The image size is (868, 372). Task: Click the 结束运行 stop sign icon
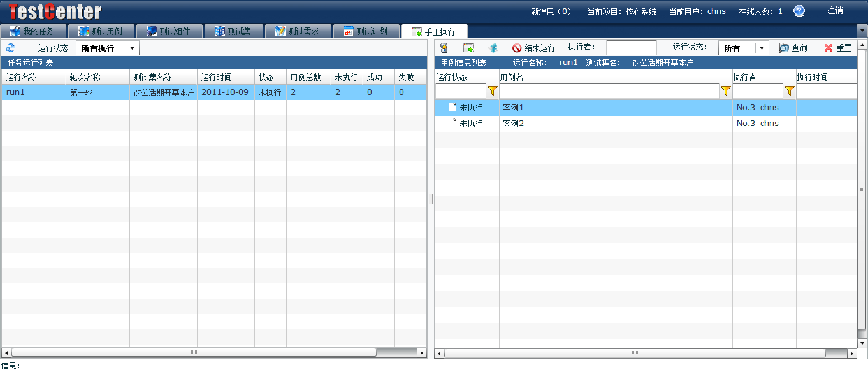(x=516, y=48)
